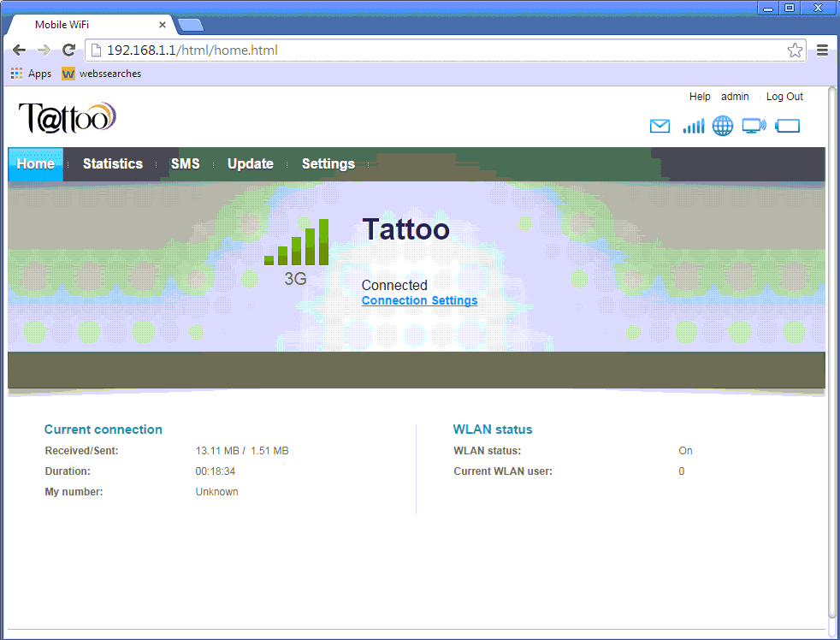
Task: Click the Tattoo logo
Action: point(68,117)
